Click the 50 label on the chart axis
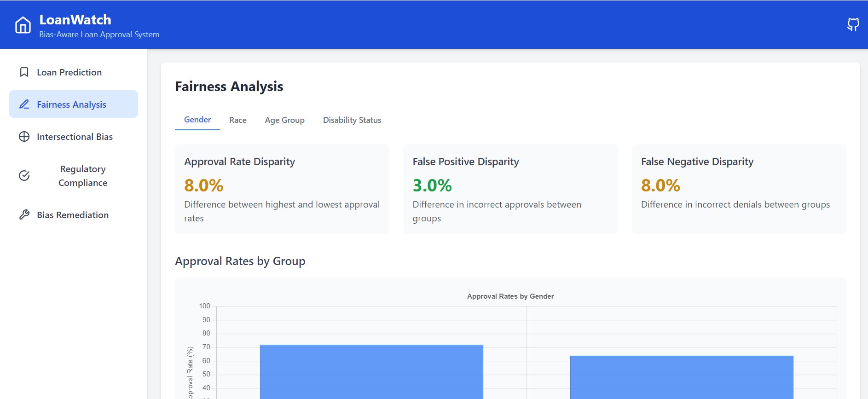This screenshot has height=399, width=868. click(206, 374)
